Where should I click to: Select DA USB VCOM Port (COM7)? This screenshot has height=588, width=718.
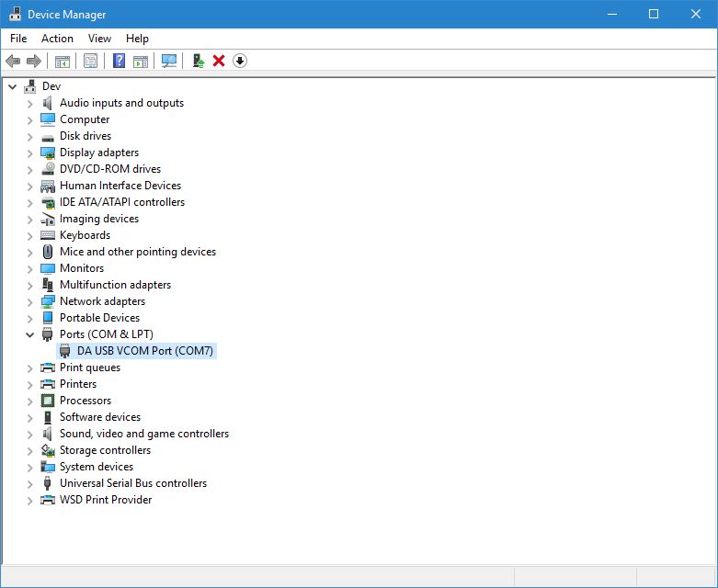[x=144, y=351]
